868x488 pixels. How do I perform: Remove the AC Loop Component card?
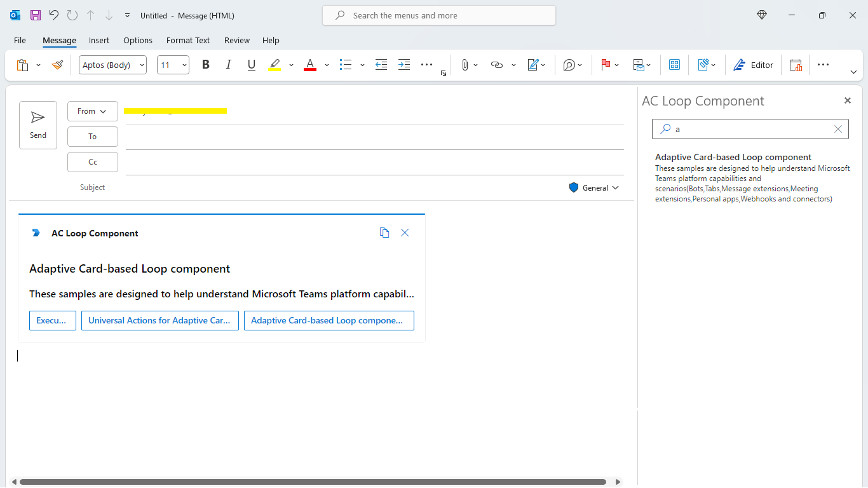click(x=405, y=233)
